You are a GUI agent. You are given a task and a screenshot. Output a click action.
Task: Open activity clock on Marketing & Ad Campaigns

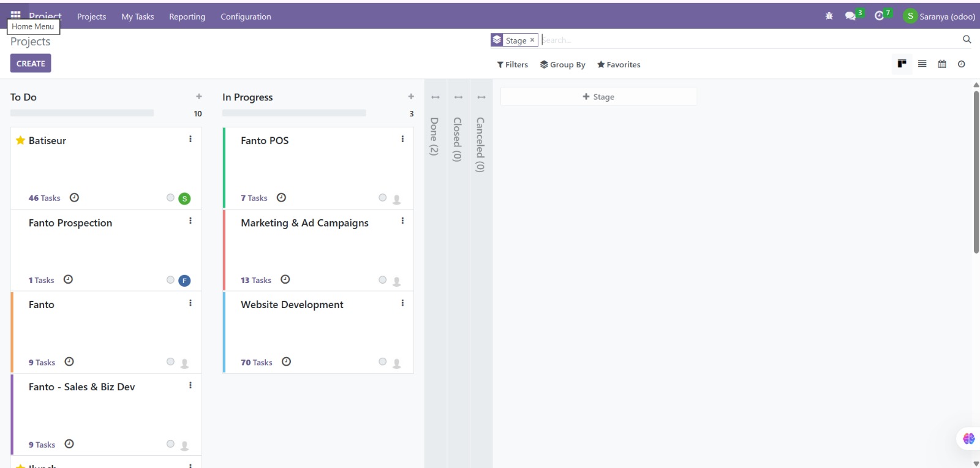285,279
